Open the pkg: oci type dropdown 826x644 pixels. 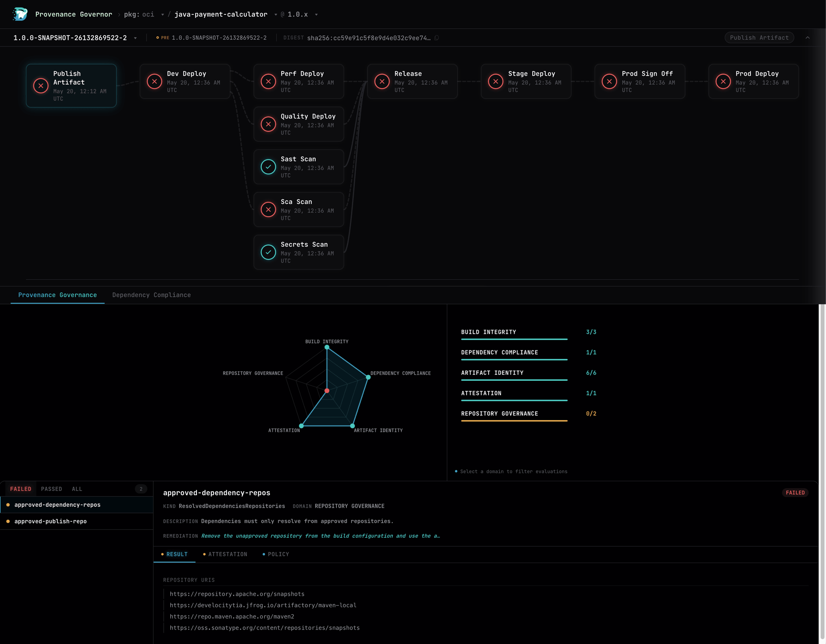pyautogui.click(x=163, y=14)
